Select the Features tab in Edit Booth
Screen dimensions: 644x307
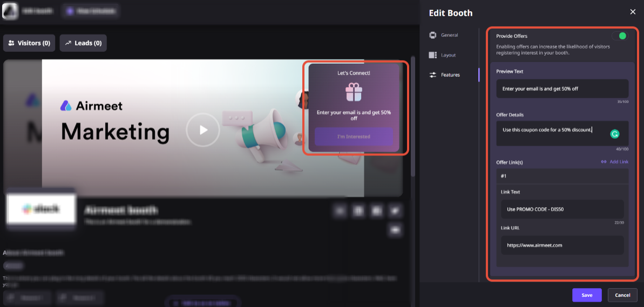[x=450, y=74]
